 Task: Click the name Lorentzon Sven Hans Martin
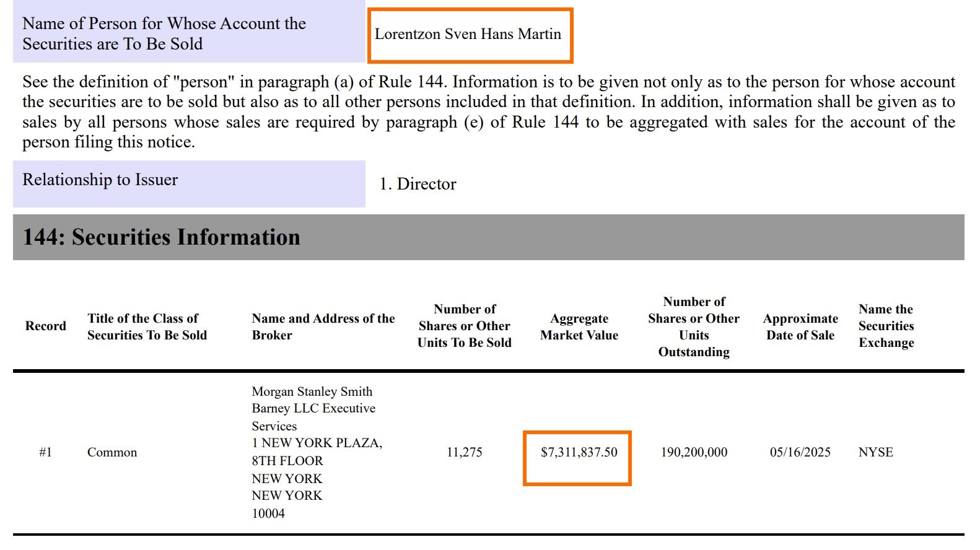point(468,35)
